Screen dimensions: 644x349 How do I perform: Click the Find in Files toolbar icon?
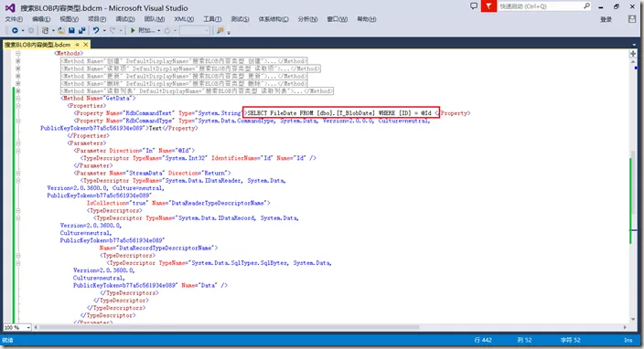[x=220, y=30]
